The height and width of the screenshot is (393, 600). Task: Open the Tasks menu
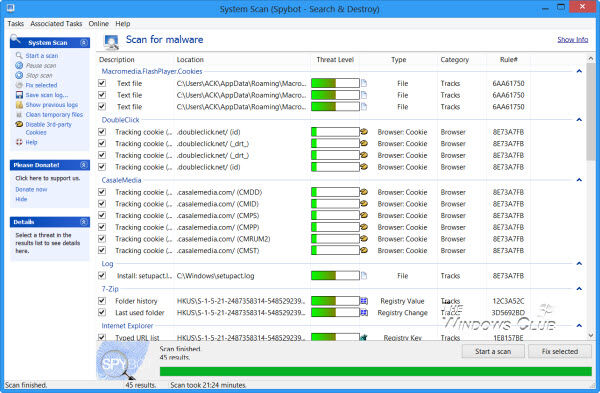16,24
